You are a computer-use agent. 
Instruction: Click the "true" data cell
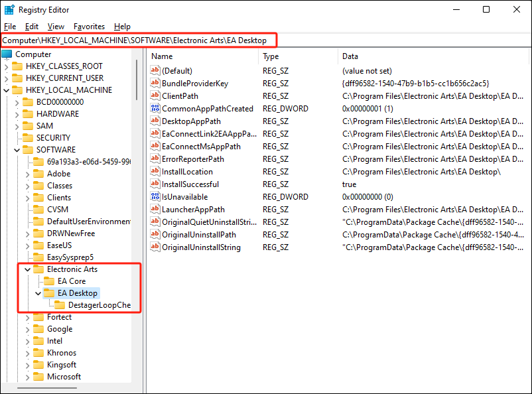(x=349, y=184)
